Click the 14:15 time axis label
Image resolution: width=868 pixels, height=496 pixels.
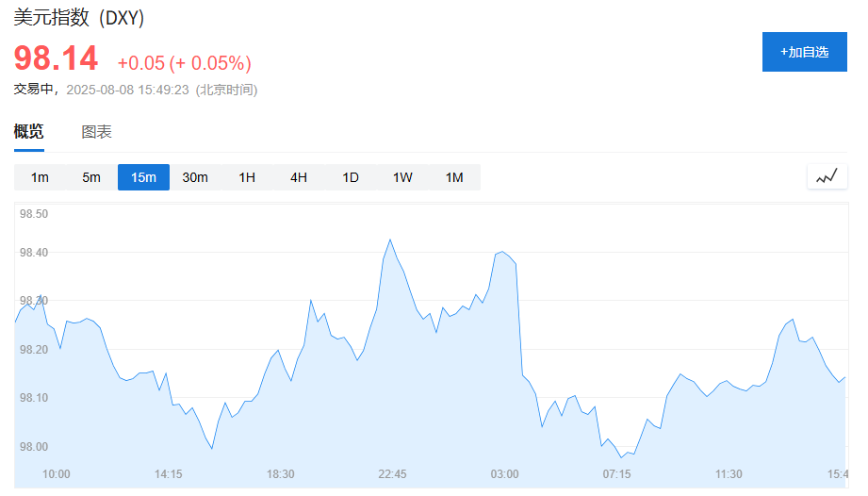pyautogui.click(x=169, y=474)
